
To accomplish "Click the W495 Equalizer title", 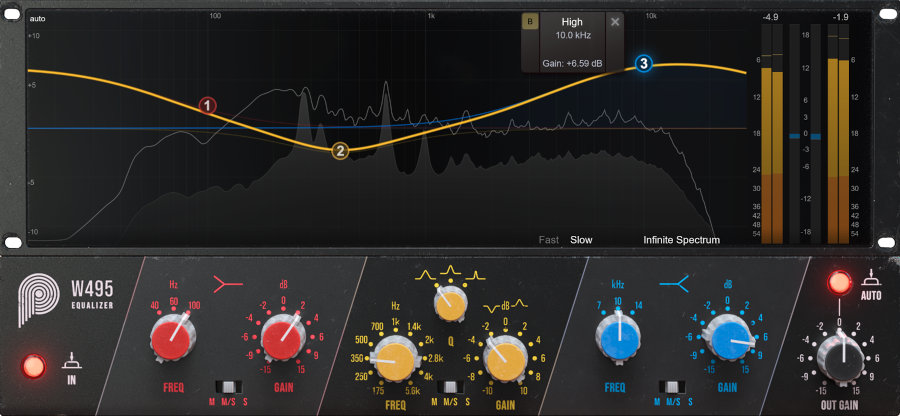I will [92, 293].
